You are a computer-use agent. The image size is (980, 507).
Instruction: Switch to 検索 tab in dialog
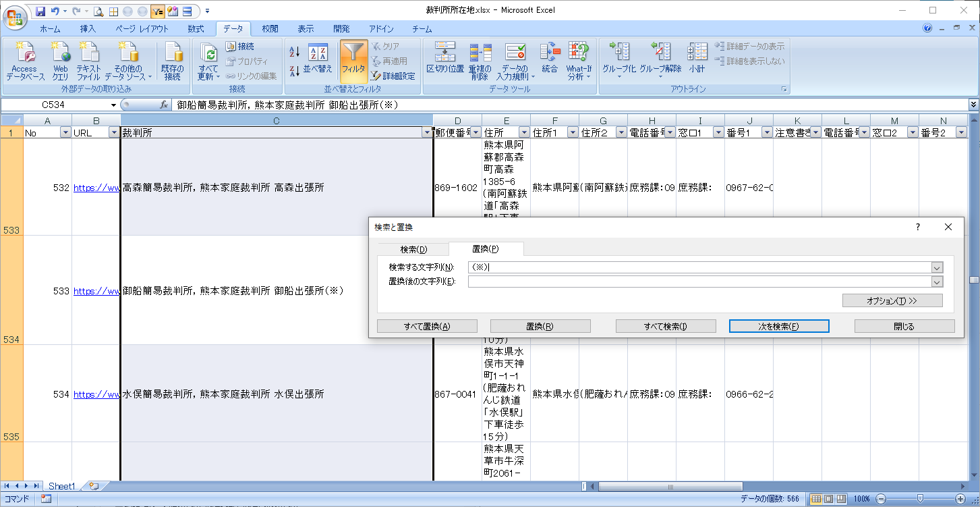413,250
